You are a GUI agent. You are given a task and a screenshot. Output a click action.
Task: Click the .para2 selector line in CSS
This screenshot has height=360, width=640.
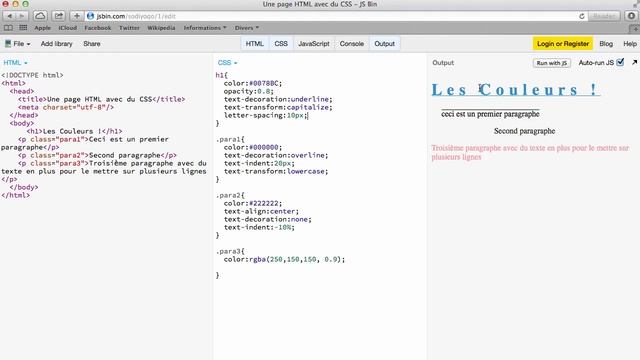click(230, 195)
